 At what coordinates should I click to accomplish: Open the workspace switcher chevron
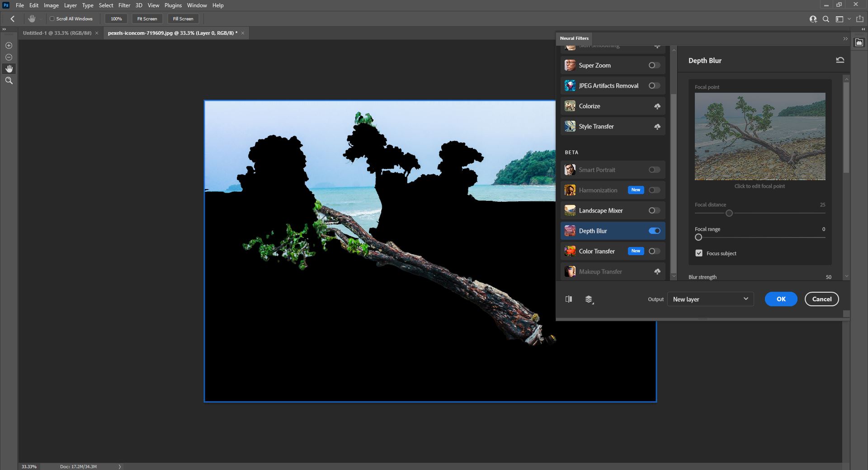(x=848, y=19)
